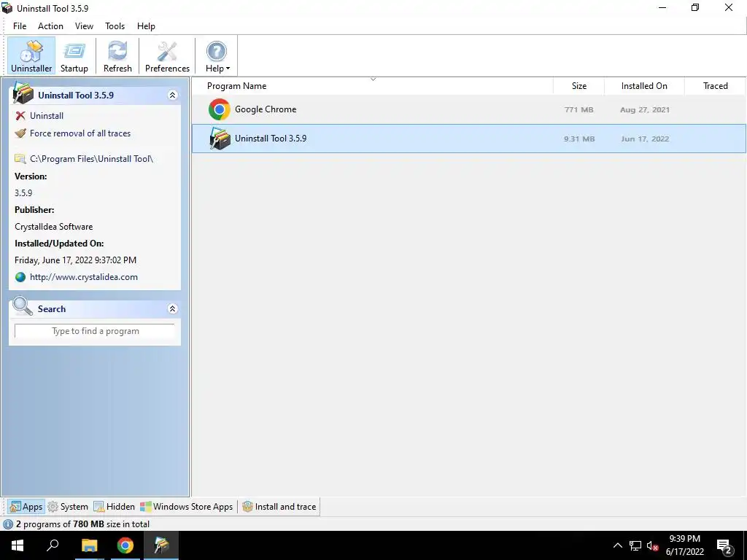Click the version 3.5.9 value
The width and height of the screenshot is (747, 560).
23,193
